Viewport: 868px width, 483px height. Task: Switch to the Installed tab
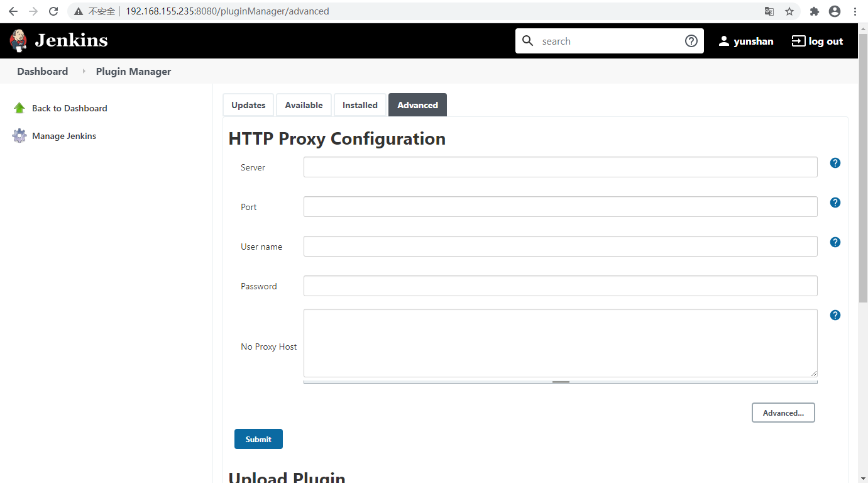[360, 105]
